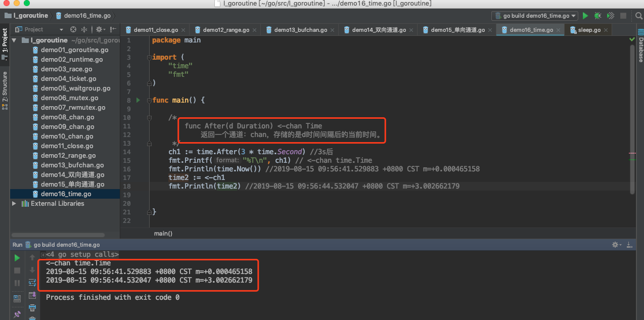Screen dimensions: 644x320
Task: Open the demo13_bufchan.go editor tab
Action: [300, 30]
